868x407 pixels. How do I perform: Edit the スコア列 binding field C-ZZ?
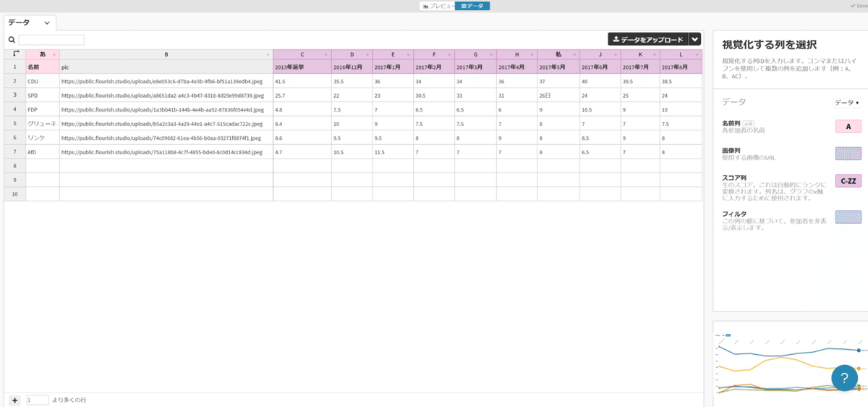click(x=848, y=181)
